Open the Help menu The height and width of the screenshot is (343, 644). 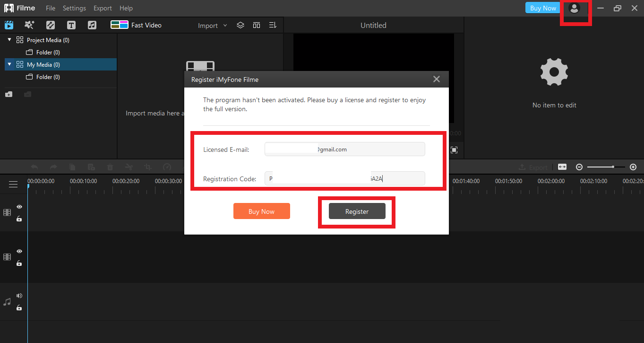[126, 8]
